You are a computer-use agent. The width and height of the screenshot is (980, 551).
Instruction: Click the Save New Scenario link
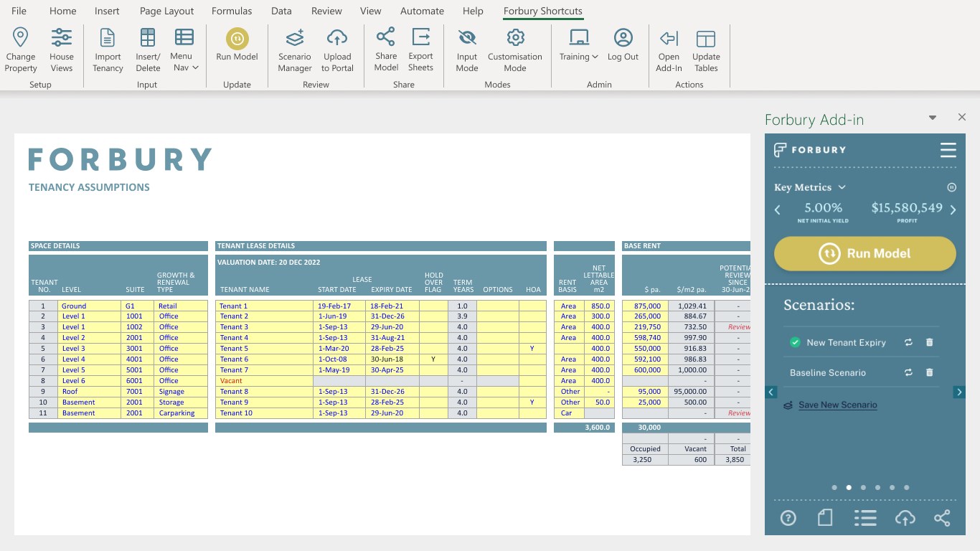click(x=837, y=405)
